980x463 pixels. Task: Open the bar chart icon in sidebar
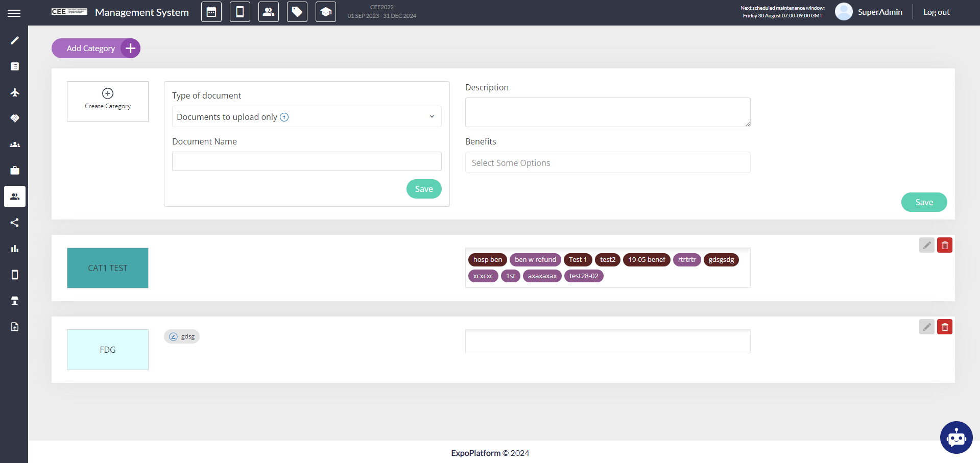point(15,249)
